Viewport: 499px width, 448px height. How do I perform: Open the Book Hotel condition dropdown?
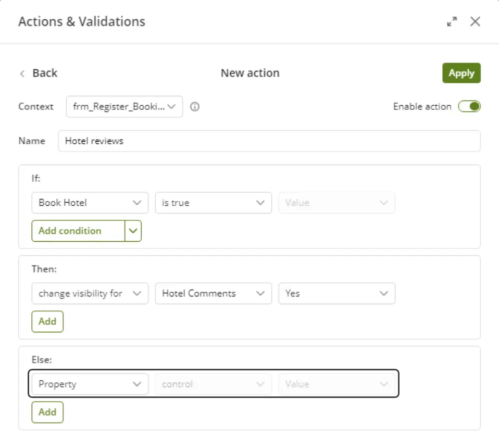[90, 203]
